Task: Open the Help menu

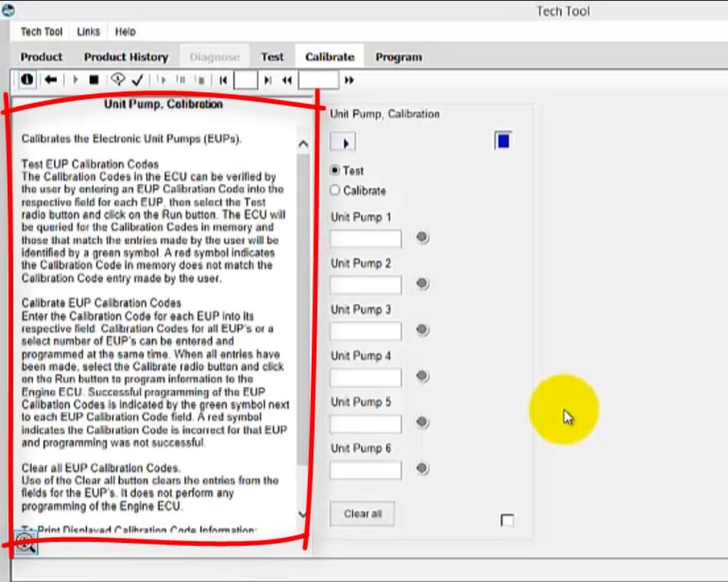Action: [x=125, y=31]
